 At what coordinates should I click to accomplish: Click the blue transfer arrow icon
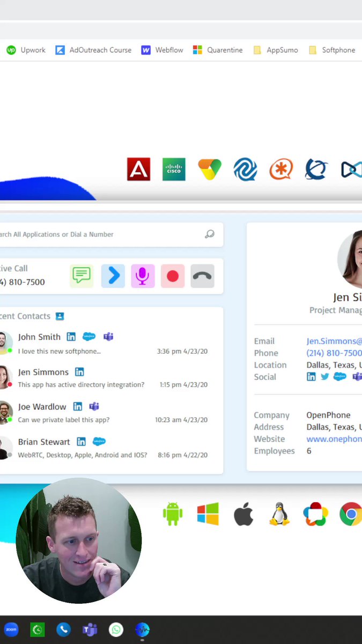[113, 276]
